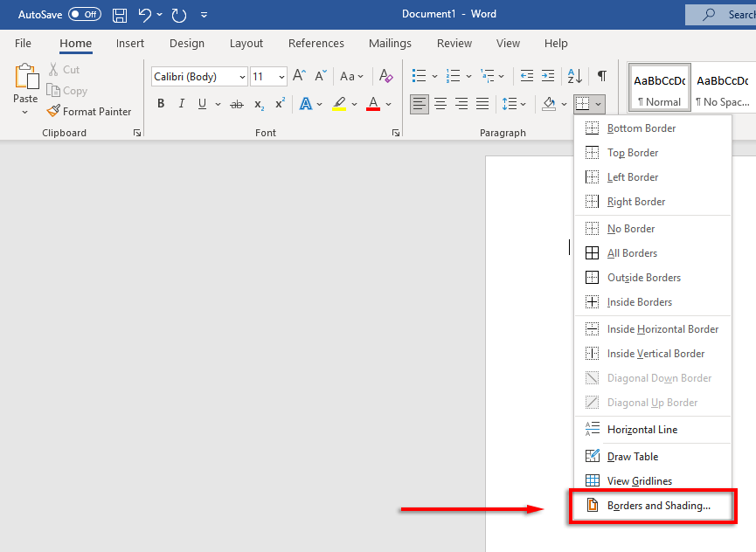Select Borders and Shading menu entry
The width and height of the screenshot is (756, 552).
[x=658, y=506]
